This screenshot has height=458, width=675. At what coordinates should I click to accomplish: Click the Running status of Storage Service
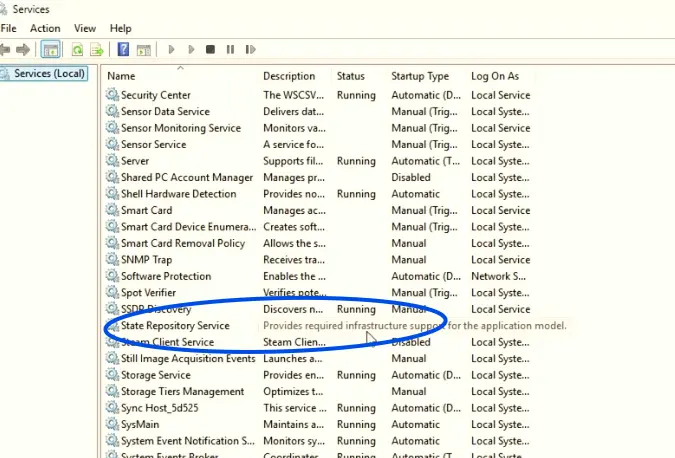point(356,375)
